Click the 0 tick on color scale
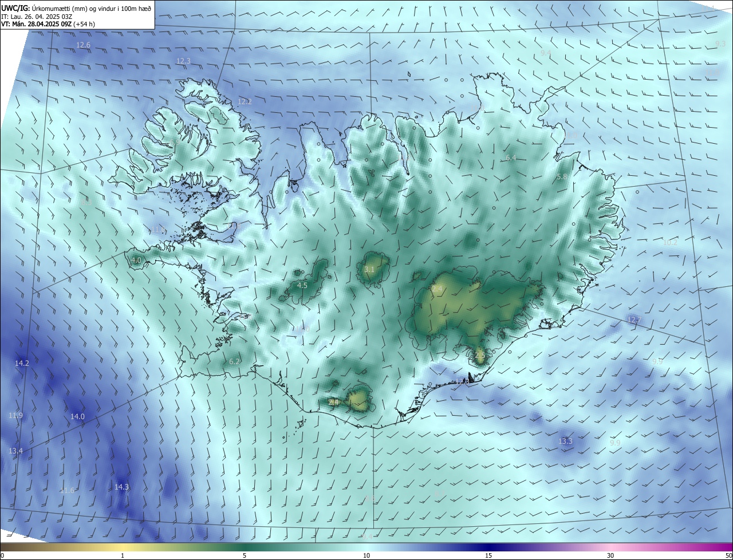 [x=2, y=555]
